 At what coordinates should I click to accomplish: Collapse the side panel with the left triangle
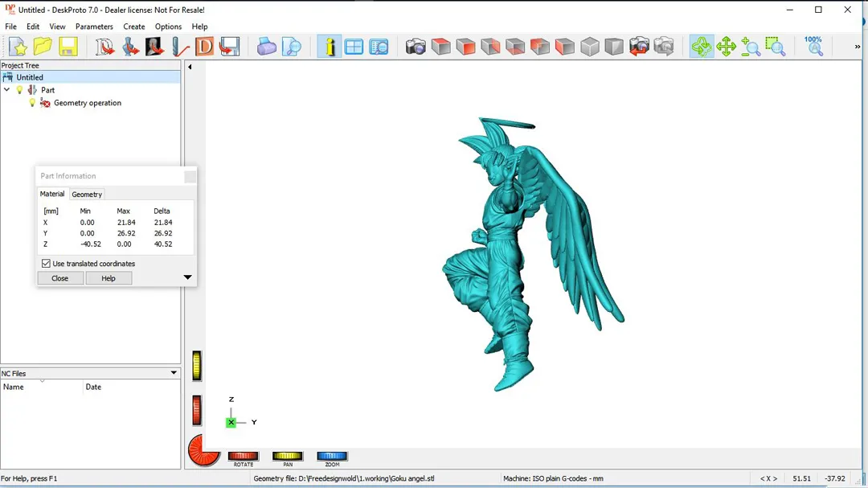click(190, 67)
